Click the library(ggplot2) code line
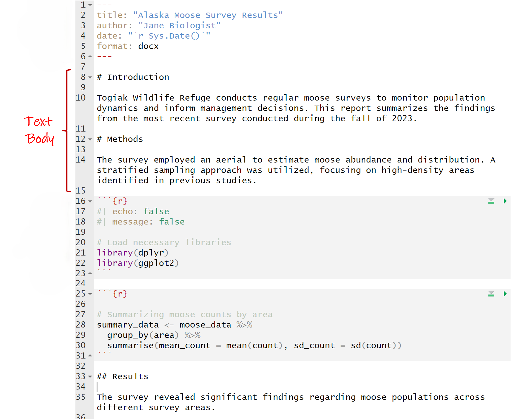Image resolution: width=531 pixels, height=420 pixels. [x=138, y=263]
